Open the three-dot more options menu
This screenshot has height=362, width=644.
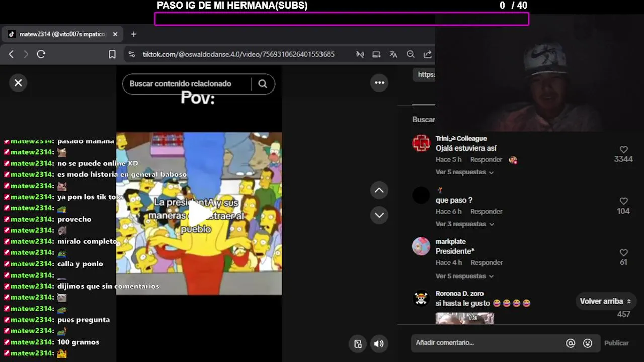click(x=380, y=83)
